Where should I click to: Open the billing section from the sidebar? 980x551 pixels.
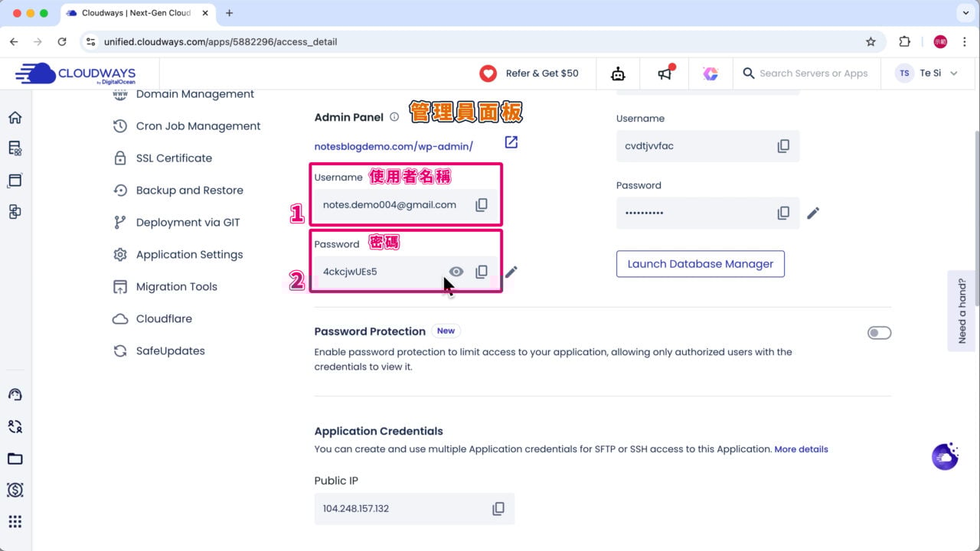[15, 490]
